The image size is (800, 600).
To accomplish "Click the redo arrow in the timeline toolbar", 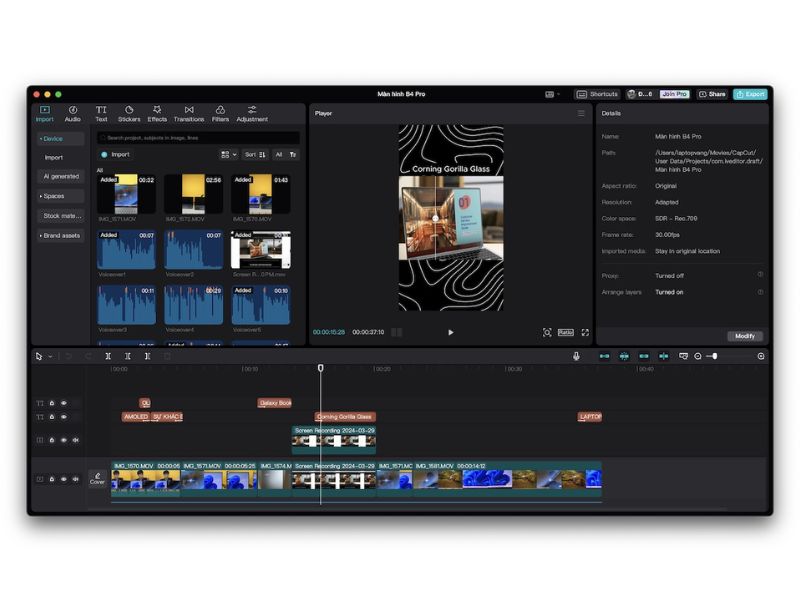I will [x=88, y=356].
